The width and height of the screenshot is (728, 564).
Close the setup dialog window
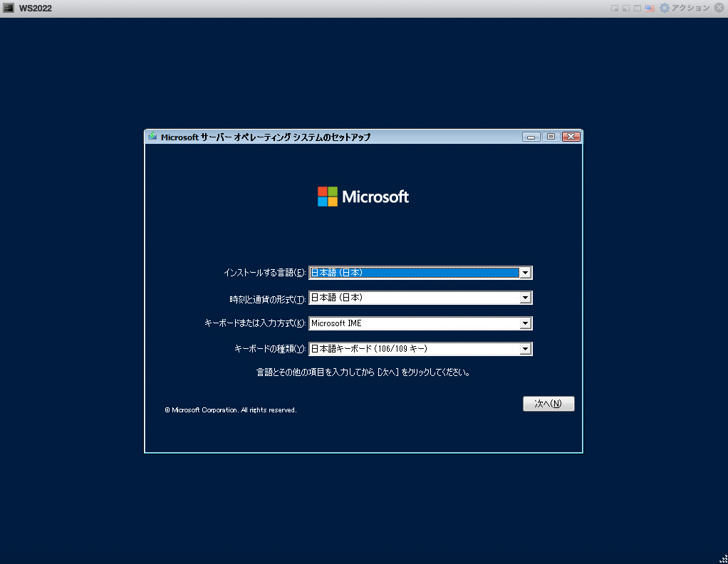click(x=571, y=137)
